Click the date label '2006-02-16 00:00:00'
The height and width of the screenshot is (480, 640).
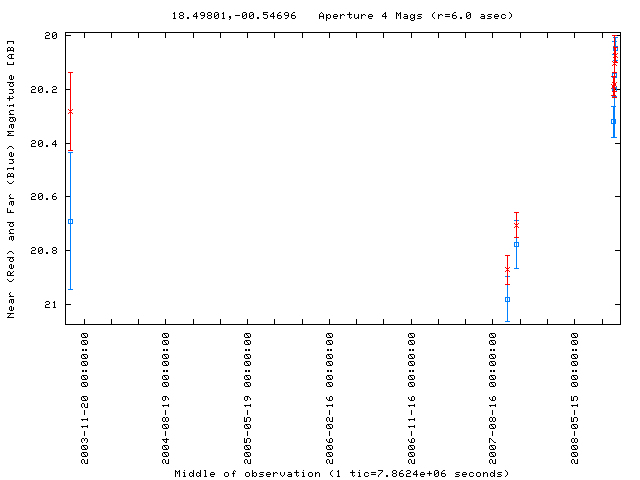click(329, 398)
